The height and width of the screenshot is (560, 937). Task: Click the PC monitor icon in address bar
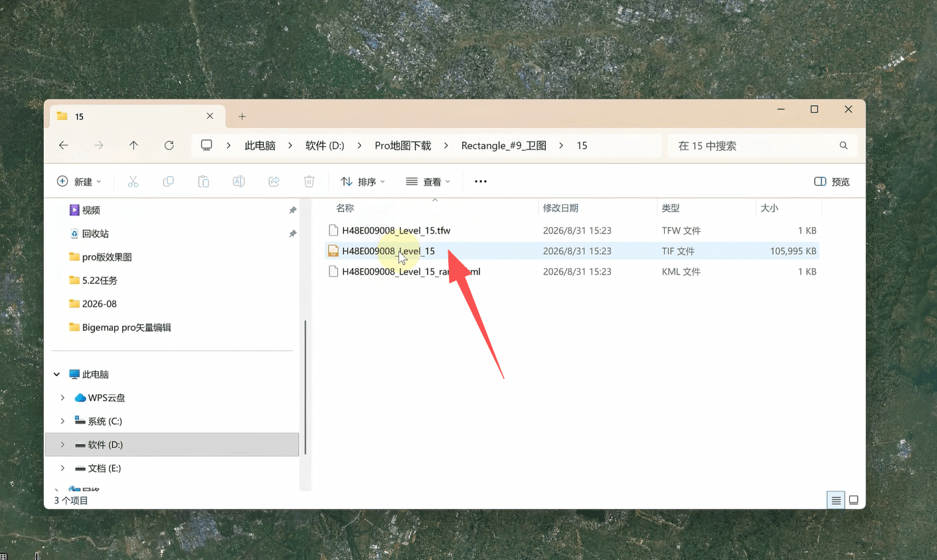[207, 145]
